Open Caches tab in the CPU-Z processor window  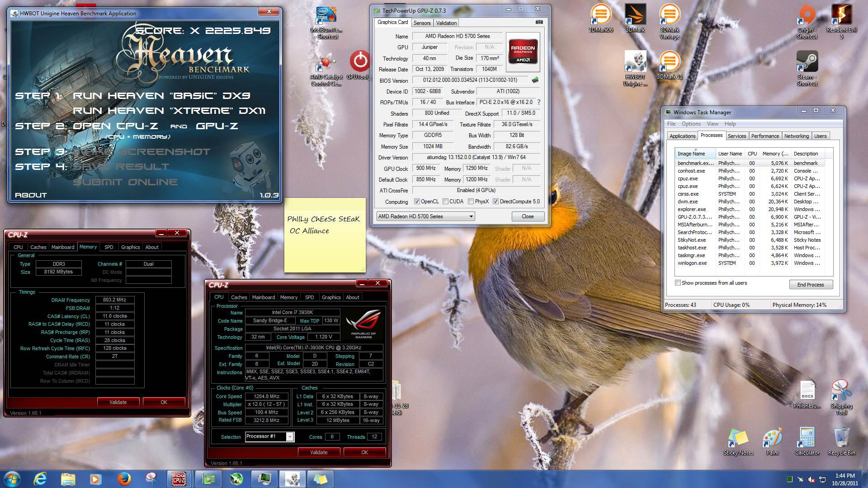pos(239,297)
